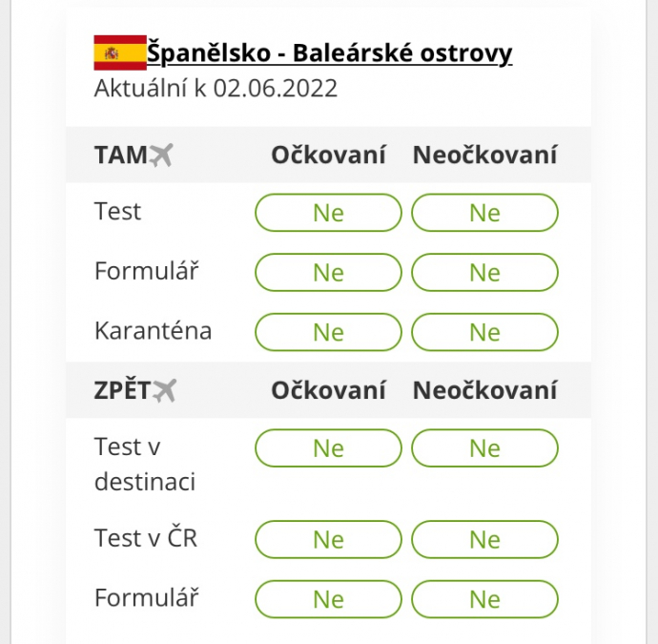Image resolution: width=658 pixels, height=644 pixels.
Task: Click Ne for Karanténa Očkovaní
Action: click(x=328, y=332)
